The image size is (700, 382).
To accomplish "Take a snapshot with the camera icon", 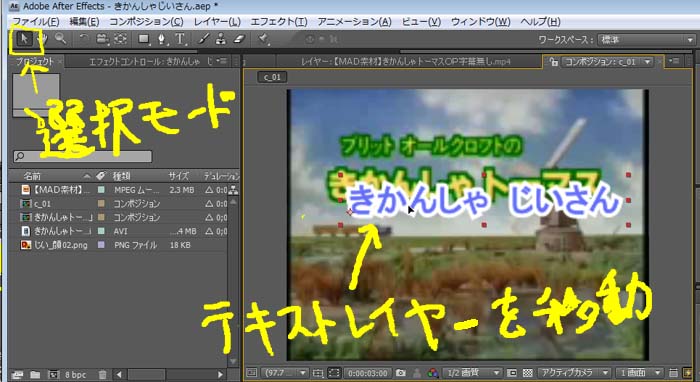I will [401, 373].
